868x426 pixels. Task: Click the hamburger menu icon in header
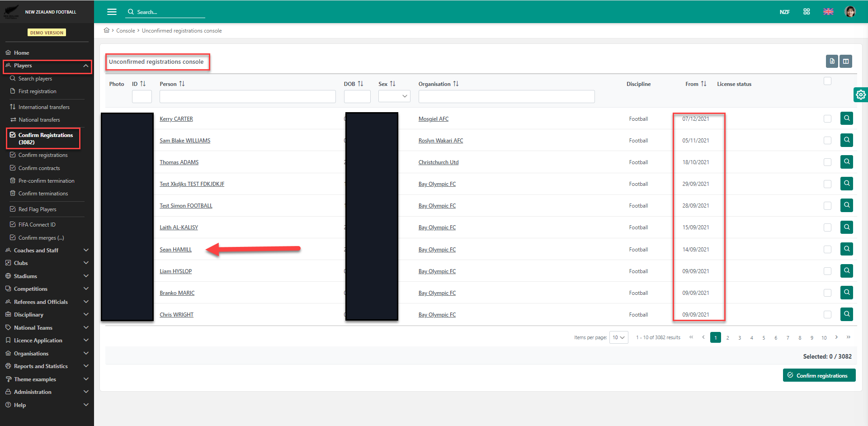tap(112, 12)
